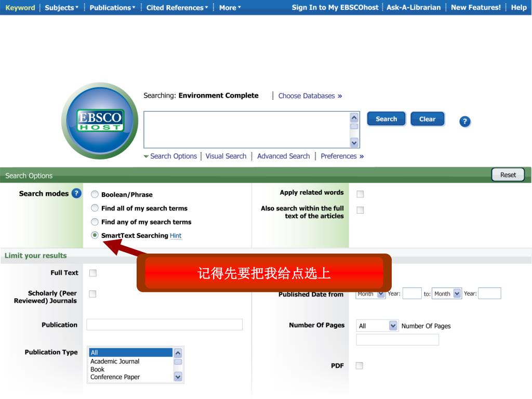Tick the Full Text checkbox
This screenshot has width=532, height=399.
tap(92, 273)
